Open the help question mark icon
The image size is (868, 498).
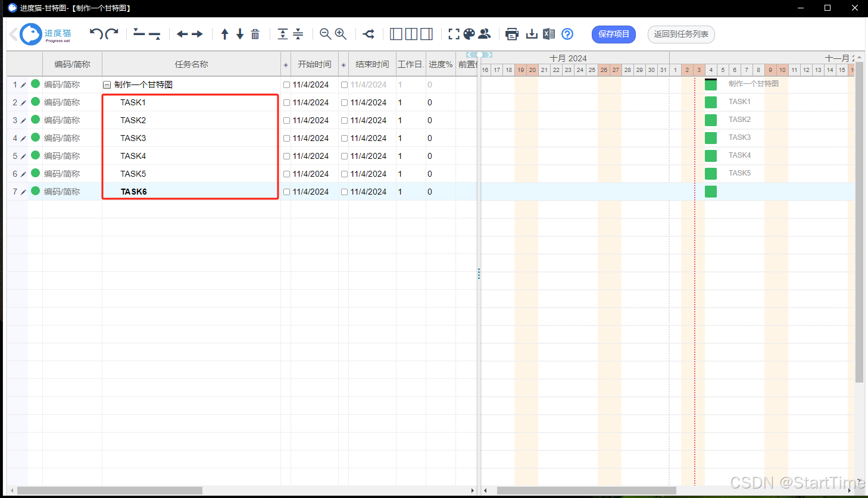(x=567, y=34)
